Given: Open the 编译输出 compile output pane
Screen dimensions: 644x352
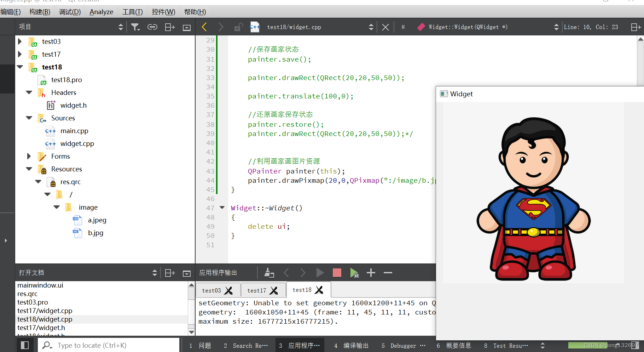Looking at the screenshot, I should (351, 346).
